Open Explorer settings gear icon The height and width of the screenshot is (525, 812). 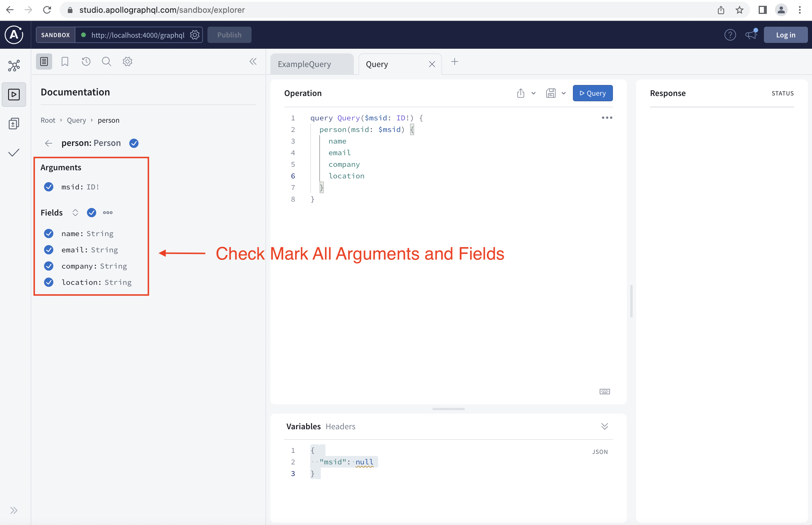[x=128, y=62]
